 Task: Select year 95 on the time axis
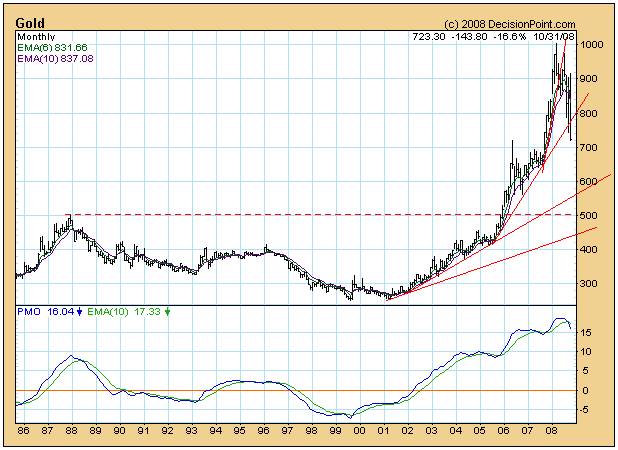coord(239,430)
